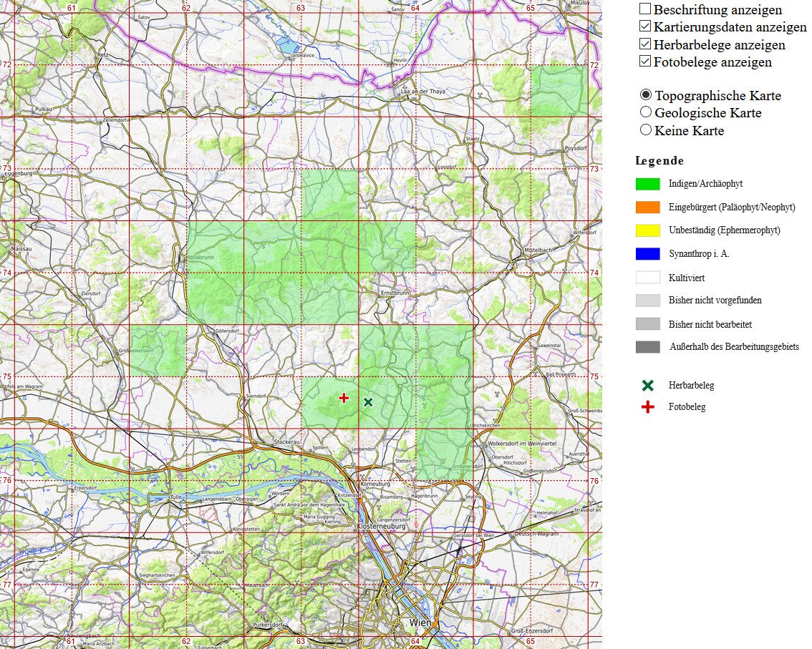
Task: Click the Indigen/Archäophyt legend label
Action: 705,184
